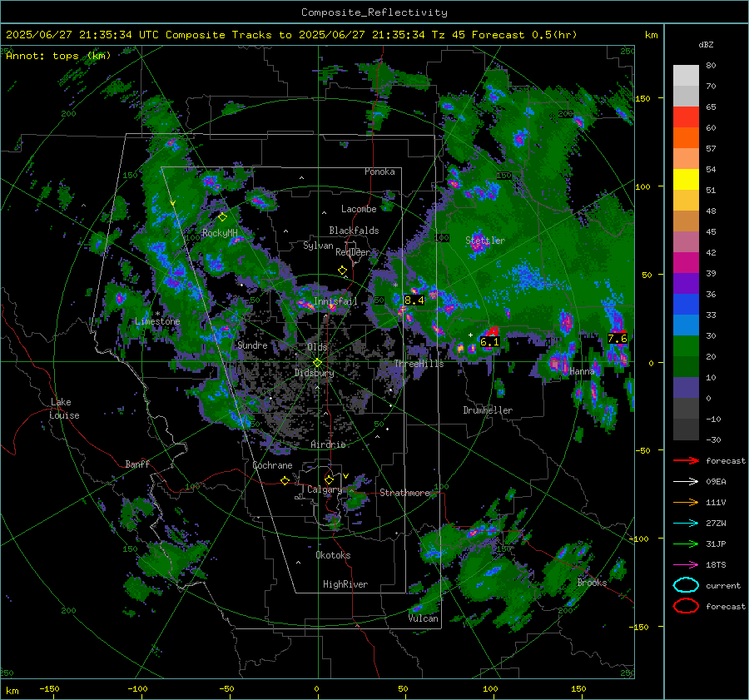Image resolution: width=749 pixels, height=700 pixels.
Task: Click the Sundre city label
Action: 252,345
